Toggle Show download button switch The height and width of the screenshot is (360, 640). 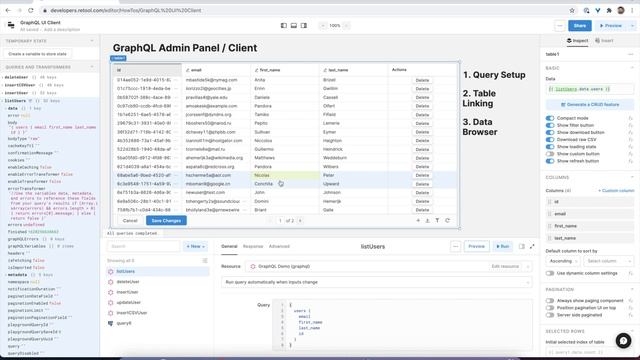550,132
